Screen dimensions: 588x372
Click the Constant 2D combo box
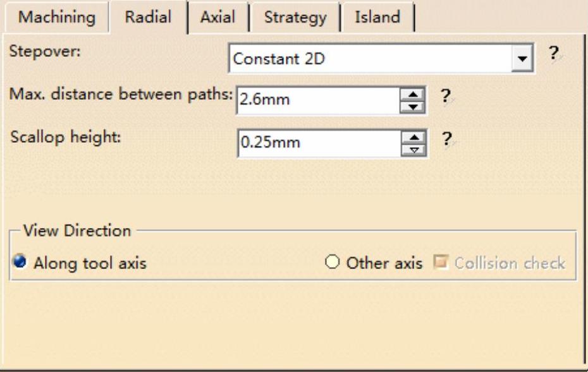tap(373, 59)
